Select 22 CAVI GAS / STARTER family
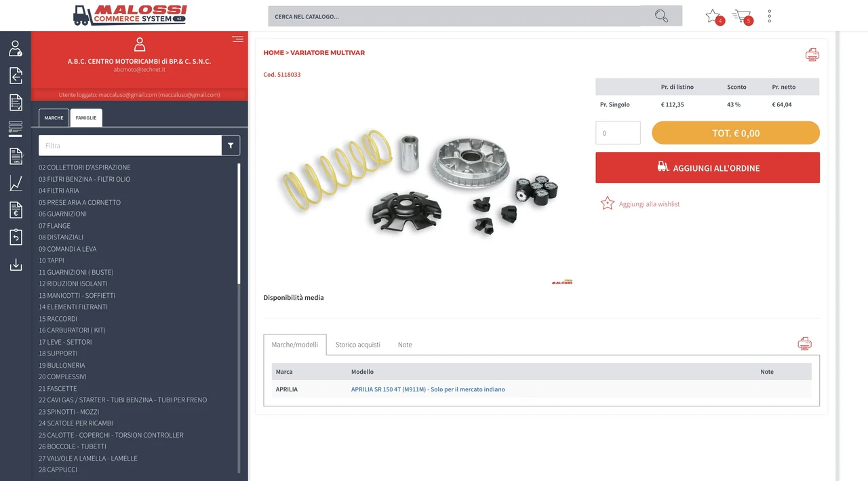This screenshot has width=868, height=481. [123, 400]
